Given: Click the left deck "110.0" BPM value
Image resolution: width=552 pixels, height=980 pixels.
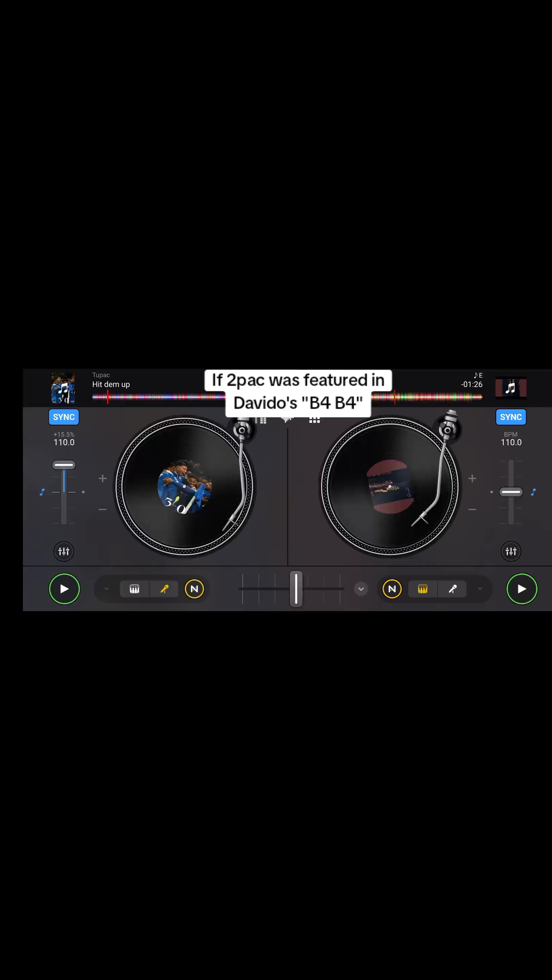Looking at the screenshot, I should [x=64, y=442].
